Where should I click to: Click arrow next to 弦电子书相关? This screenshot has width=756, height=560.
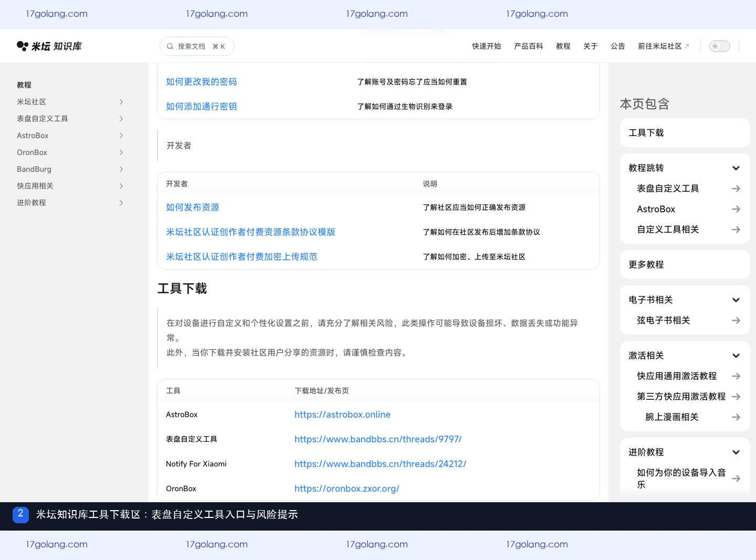[x=736, y=320]
